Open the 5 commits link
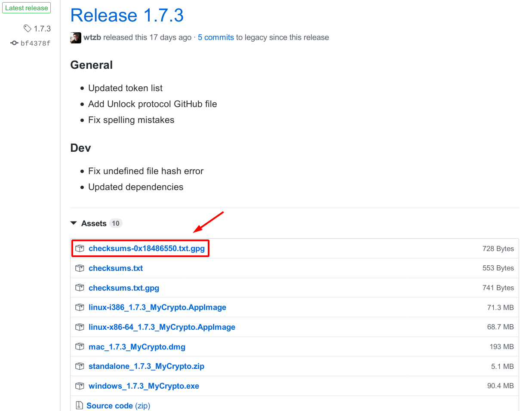This screenshot has height=411, width=532. pyautogui.click(x=216, y=37)
